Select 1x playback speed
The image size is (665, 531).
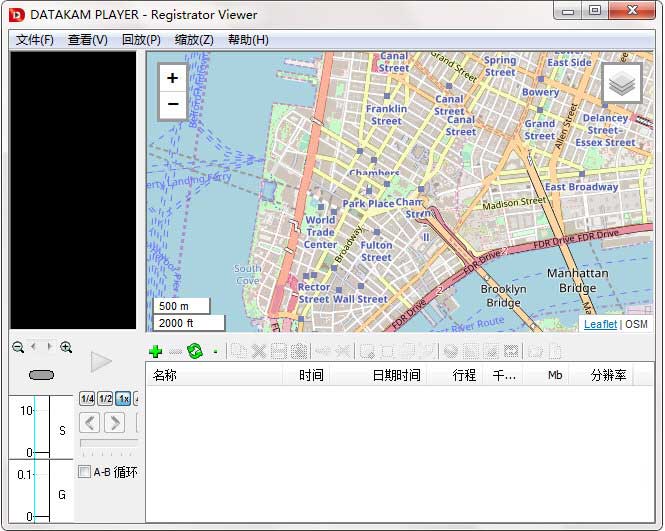[x=123, y=399]
